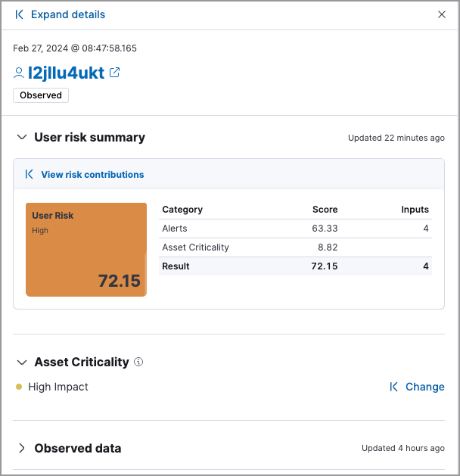
Task: Collapse the Asset Criticality section
Action: click(x=21, y=362)
